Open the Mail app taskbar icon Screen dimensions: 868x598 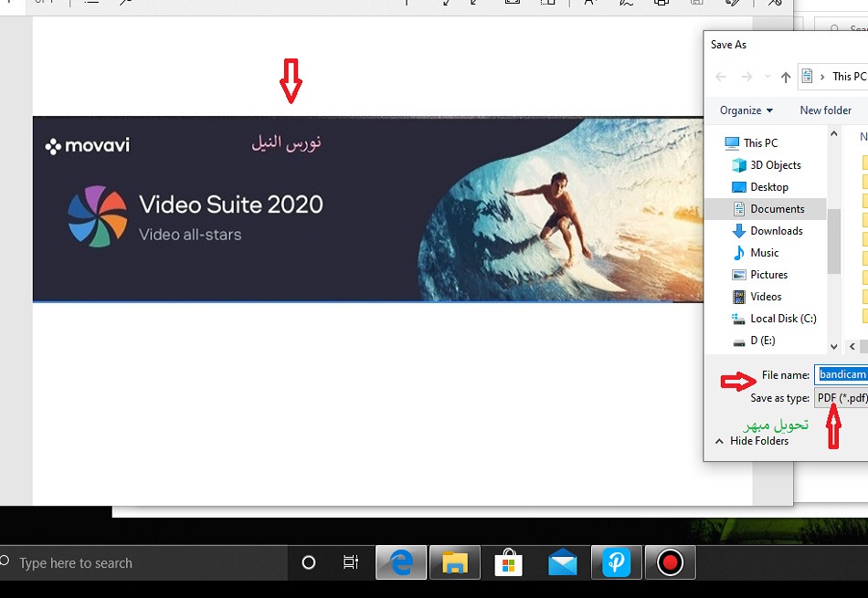(563, 563)
